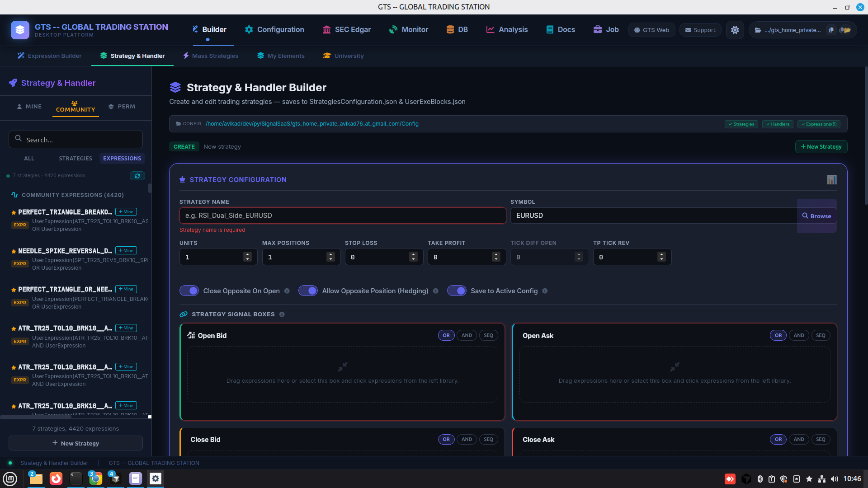Screen dimensions: 868x488
Task: Click the Strategy Name input field
Action: pos(343,216)
